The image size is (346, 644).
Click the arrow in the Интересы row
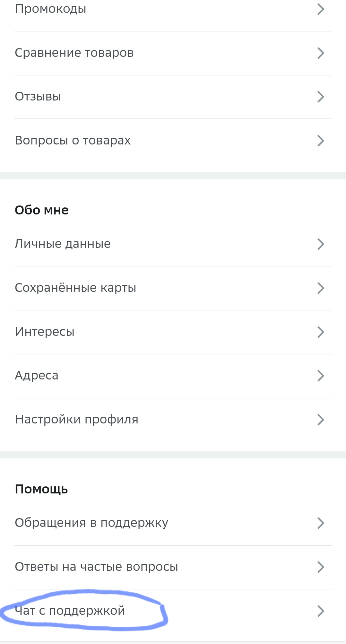point(321,332)
